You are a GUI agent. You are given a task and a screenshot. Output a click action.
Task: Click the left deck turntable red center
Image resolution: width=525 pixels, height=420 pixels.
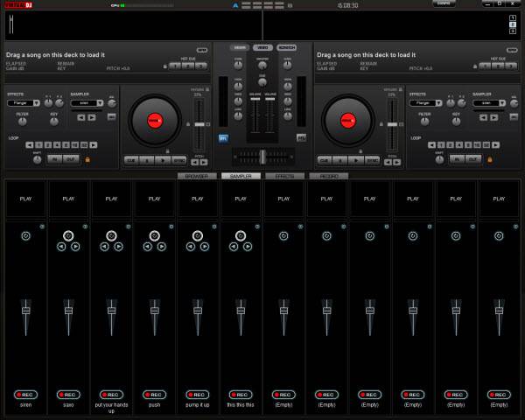click(x=154, y=120)
